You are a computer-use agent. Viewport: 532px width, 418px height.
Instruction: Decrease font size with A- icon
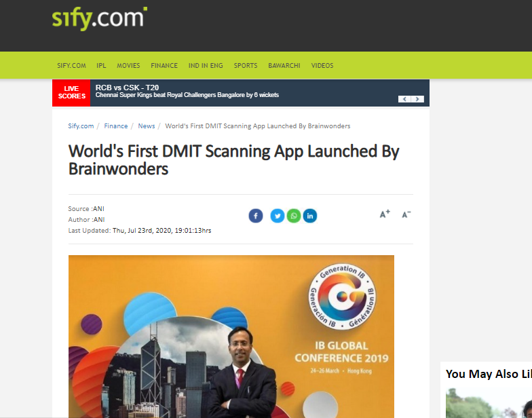406,214
